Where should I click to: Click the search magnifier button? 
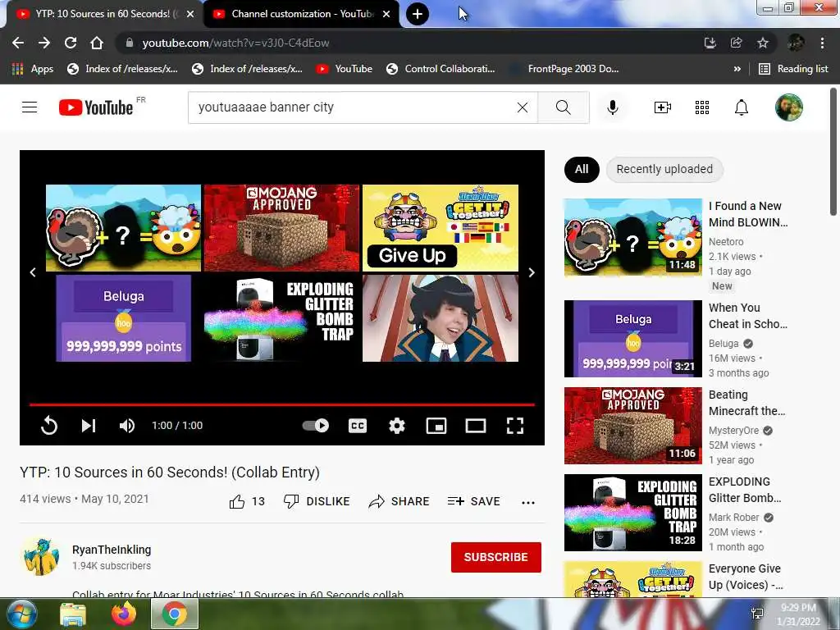[563, 107]
